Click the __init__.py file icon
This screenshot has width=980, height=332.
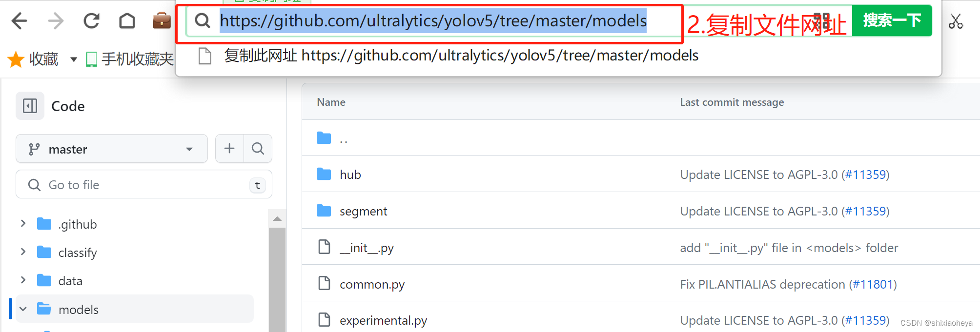pos(324,247)
